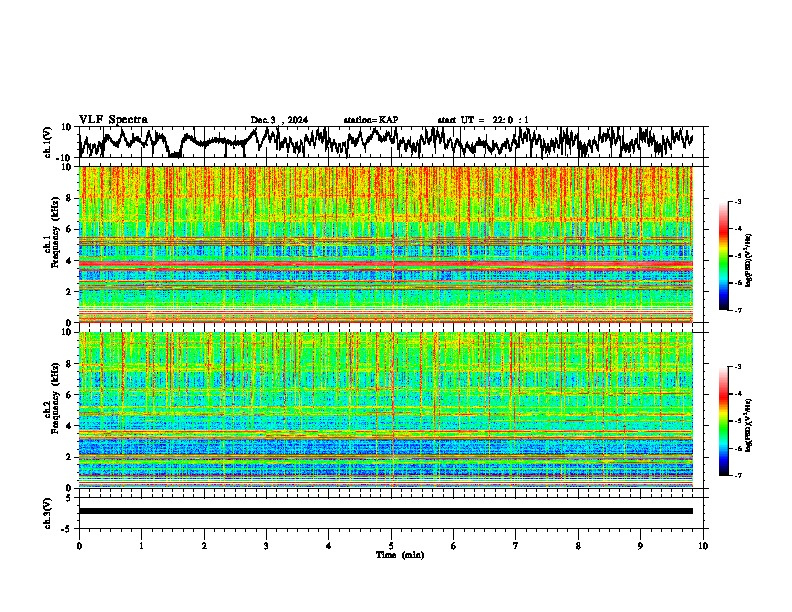The width and height of the screenshot is (792, 612).
Task: Click the "-7" label on lower color scale
Action: [x=737, y=475]
